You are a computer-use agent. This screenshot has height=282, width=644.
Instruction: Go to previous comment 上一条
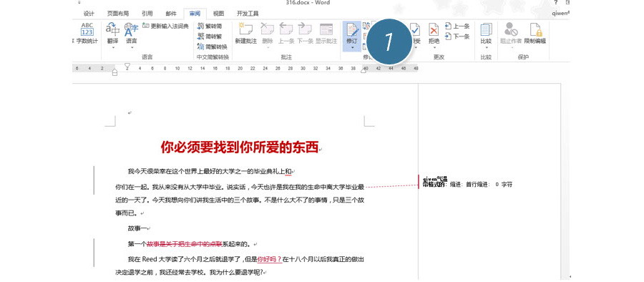click(286, 33)
